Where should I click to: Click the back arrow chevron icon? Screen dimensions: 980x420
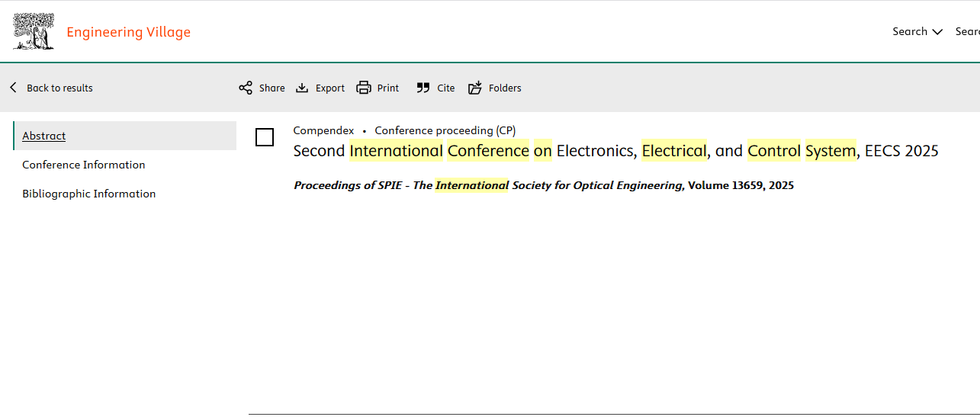[13, 88]
